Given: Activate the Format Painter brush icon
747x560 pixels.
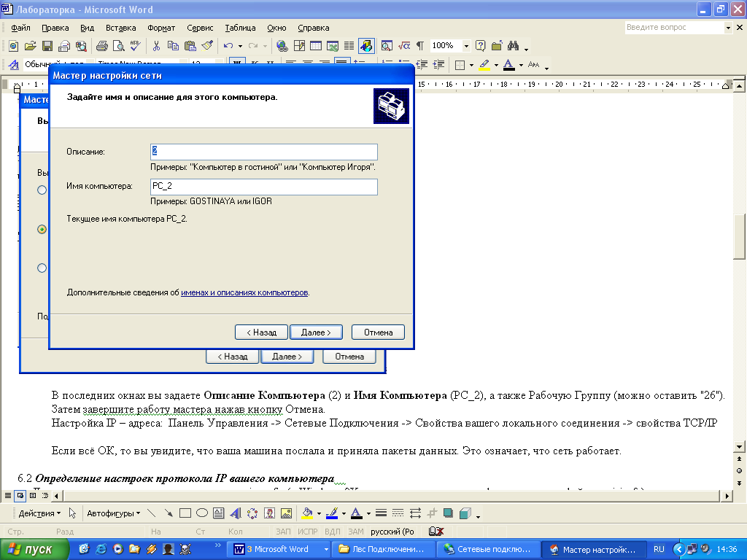Looking at the screenshot, I should (207, 46).
